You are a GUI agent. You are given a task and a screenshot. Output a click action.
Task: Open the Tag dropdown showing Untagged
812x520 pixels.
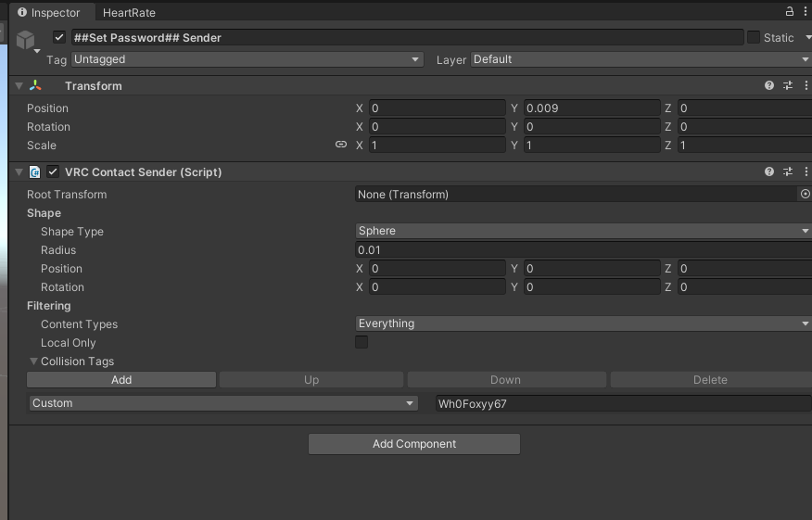coord(247,59)
